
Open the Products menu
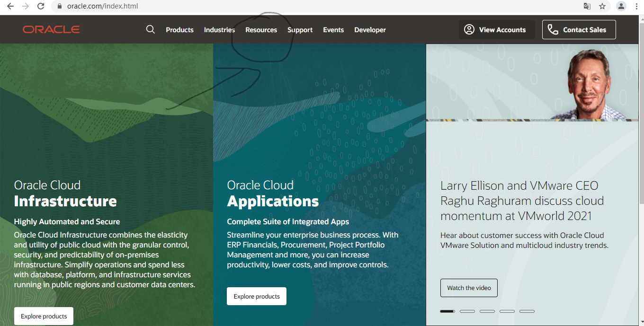[179, 30]
